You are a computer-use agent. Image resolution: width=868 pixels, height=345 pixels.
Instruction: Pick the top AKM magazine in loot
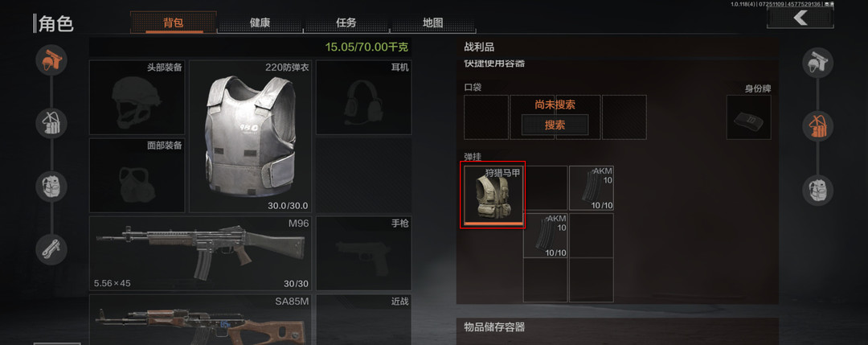592,188
